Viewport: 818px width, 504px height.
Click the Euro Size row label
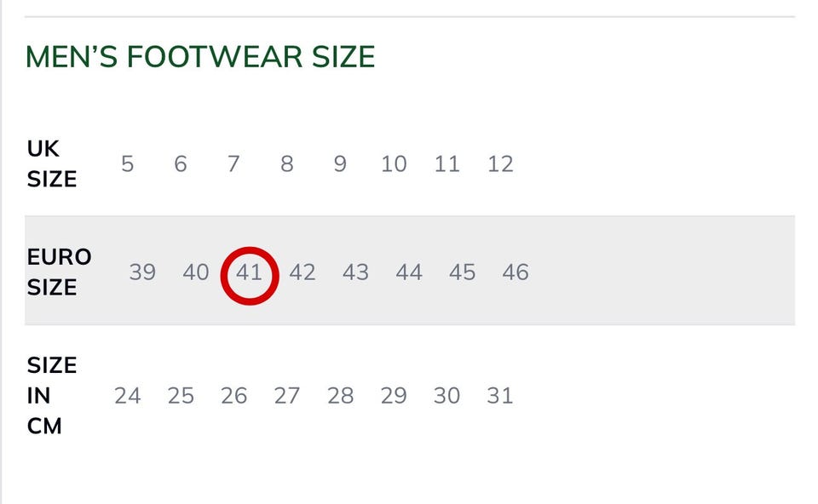pyautogui.click(x=59, y=272)
